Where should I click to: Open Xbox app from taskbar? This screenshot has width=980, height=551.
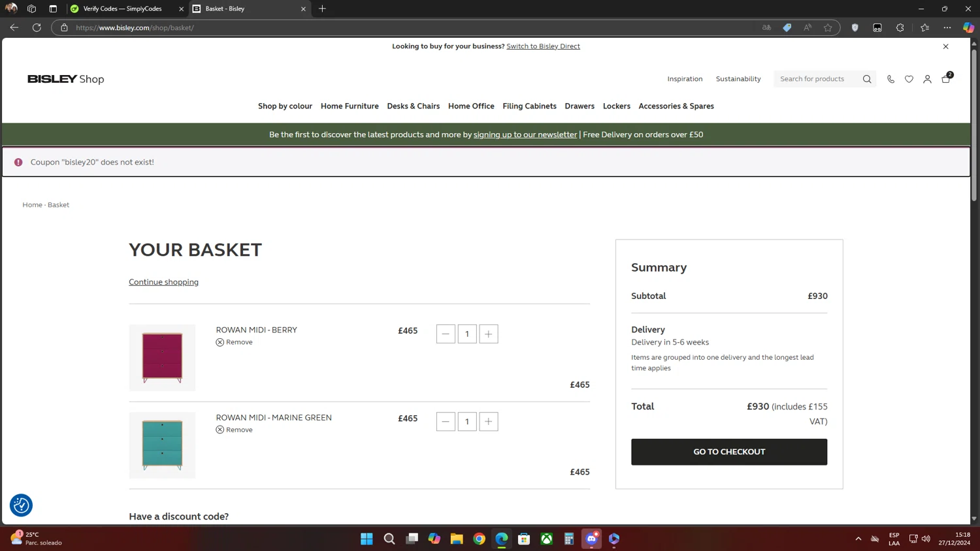tap(546, 539)
